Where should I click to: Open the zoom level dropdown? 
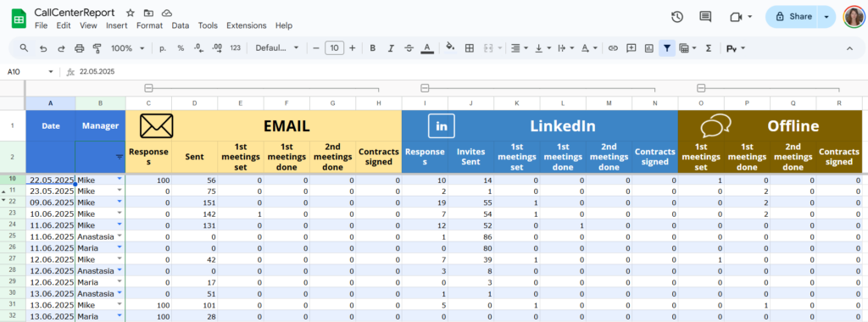(x=127, y=48)
